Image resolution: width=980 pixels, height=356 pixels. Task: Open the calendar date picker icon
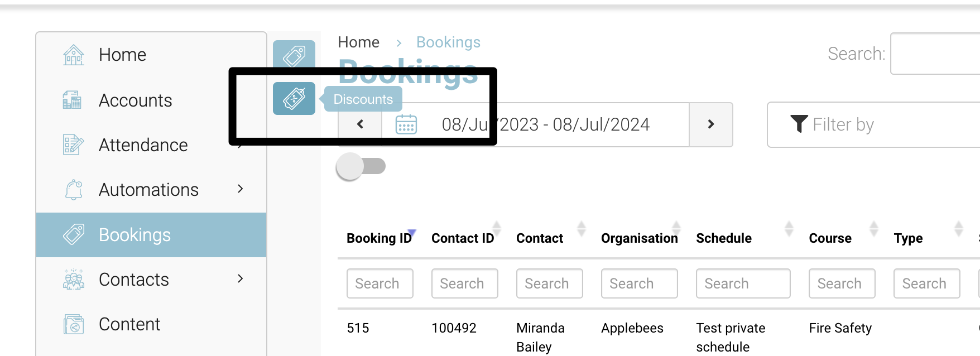(x=406, y=124)
